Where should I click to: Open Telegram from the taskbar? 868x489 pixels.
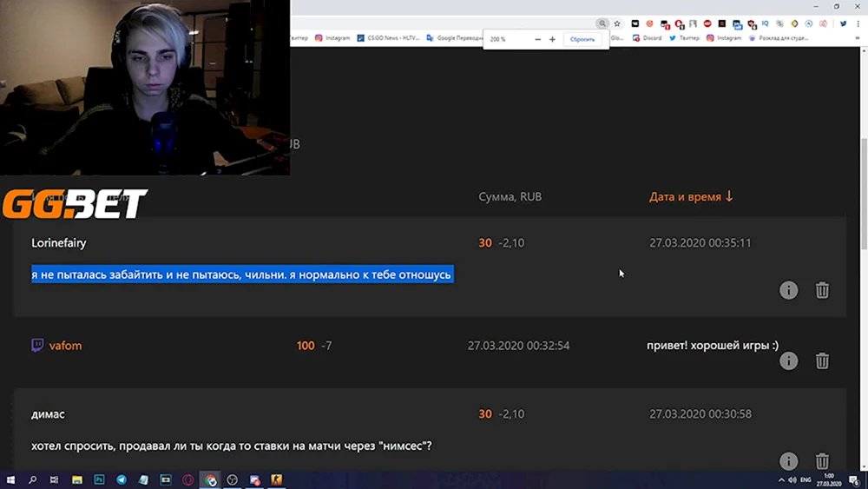coord(122,480)
